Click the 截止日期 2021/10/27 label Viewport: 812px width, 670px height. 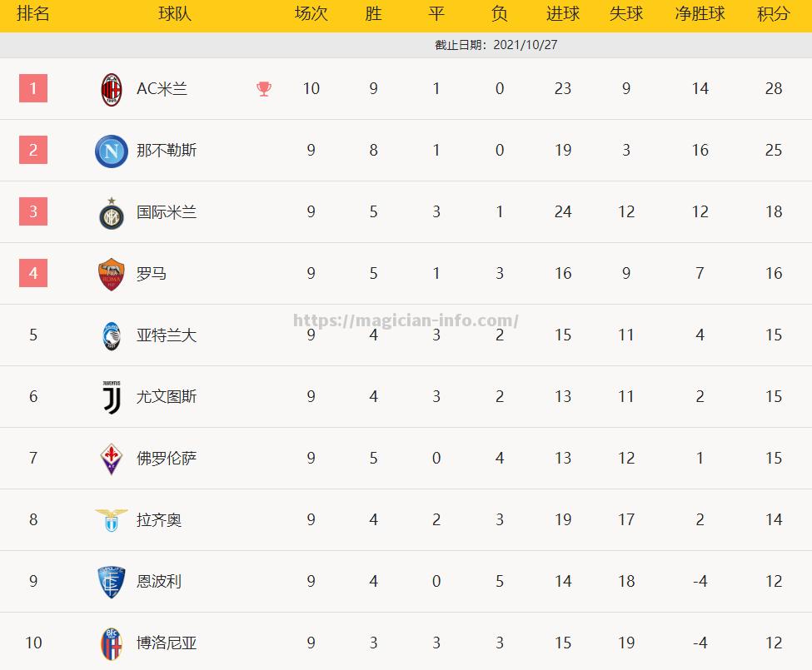pos(496,45)
